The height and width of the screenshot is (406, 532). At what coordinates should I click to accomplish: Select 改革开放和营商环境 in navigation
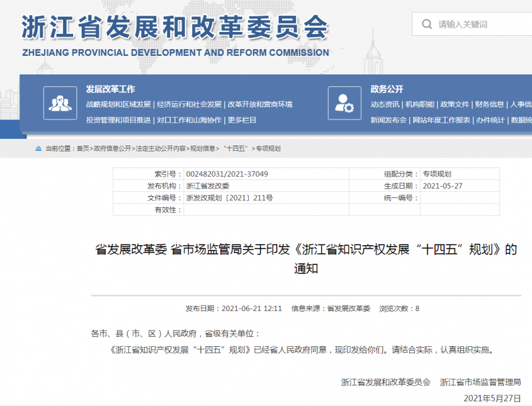click(x=260, y=104)
